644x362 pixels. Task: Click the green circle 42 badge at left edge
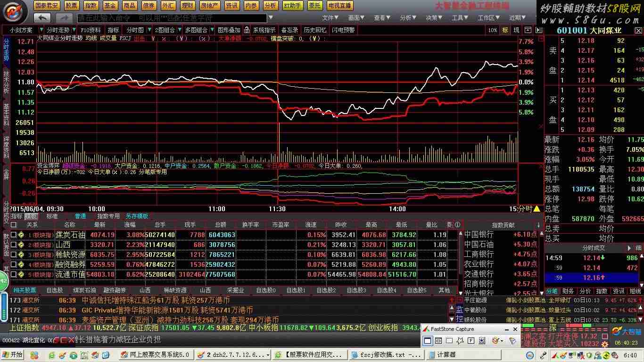tap(3, 281)
